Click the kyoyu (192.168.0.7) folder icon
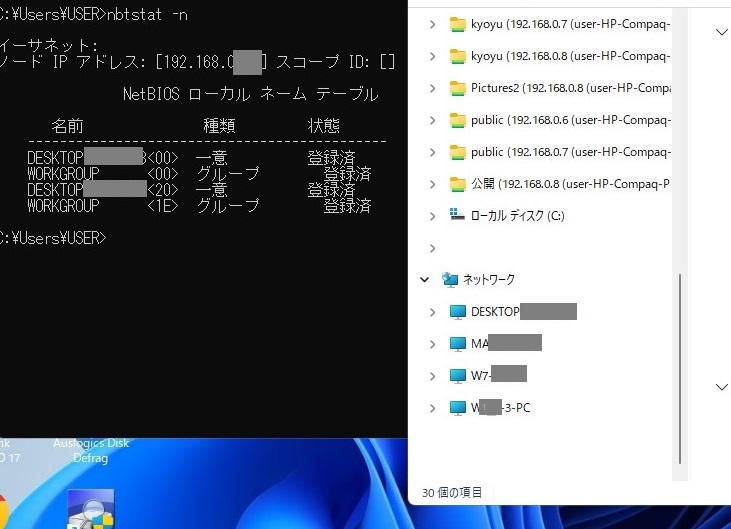Image resolution: width=731 pixels, height=529 pixels. 458,24
